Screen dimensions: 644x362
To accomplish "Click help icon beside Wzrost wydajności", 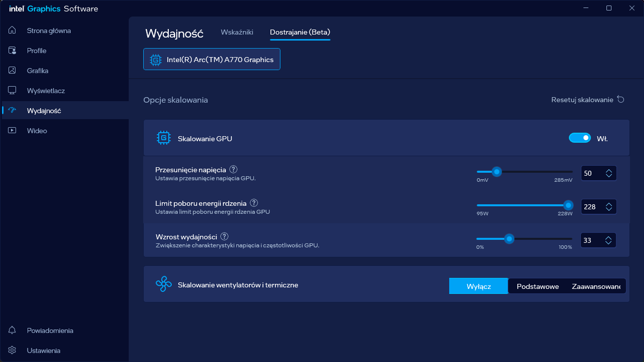I will coord(224,236).
